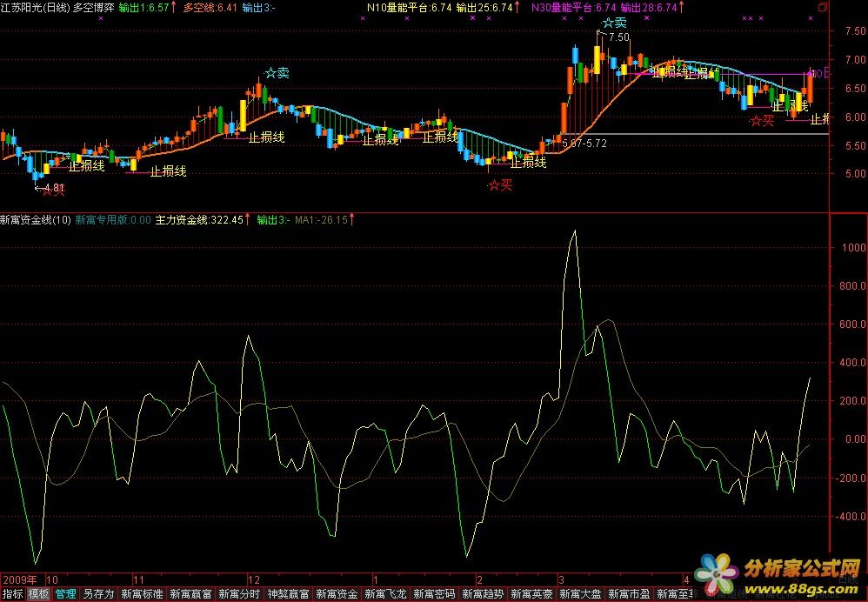Click month 3 on the time axis
The height and width of the screenshot is (602, 868).
click(x=561, y=580)
